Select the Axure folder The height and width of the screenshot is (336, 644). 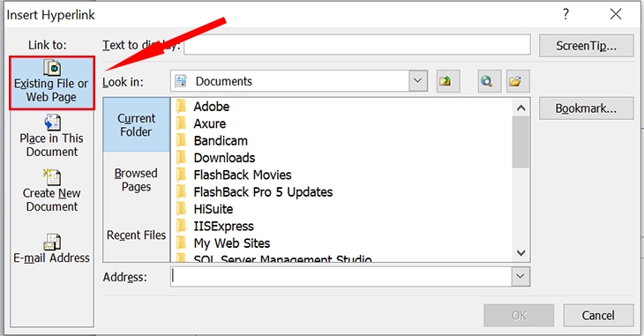(209, 123)
